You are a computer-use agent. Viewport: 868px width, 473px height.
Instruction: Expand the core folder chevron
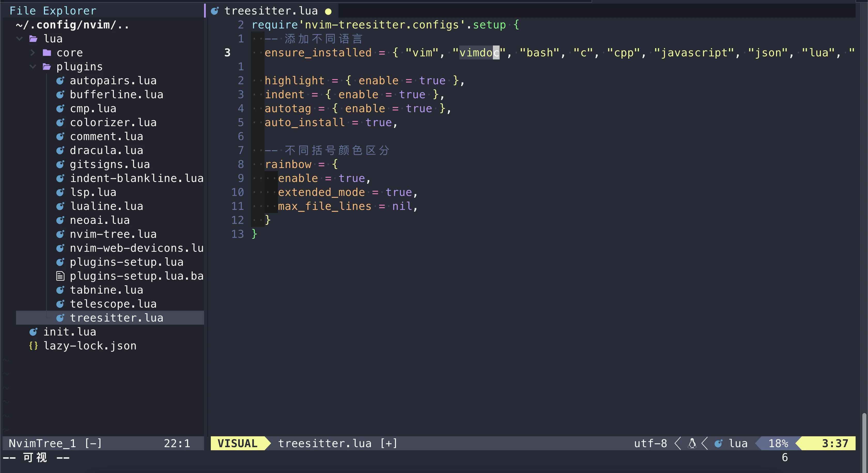pos(32,52)
